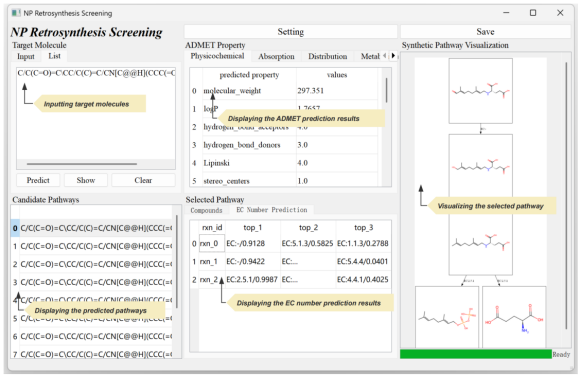Viewport: 580px width, 377px height.
Task: Minimize the application window
Action: pos(506,13)
